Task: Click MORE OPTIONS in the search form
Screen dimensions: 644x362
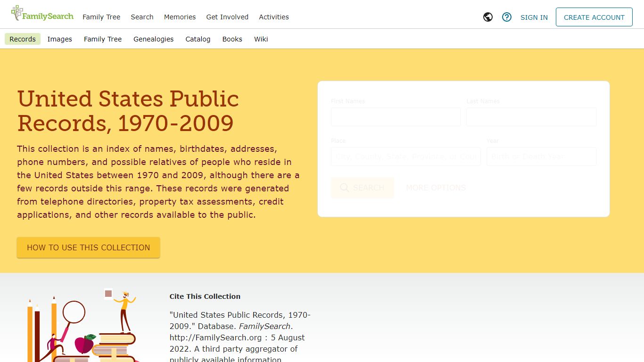Action: (x=436, y=188)
